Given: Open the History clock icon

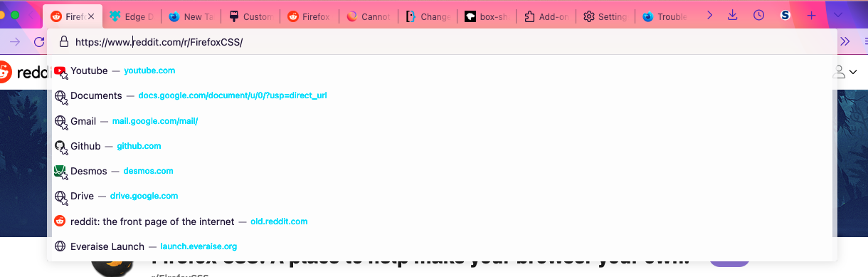Looking at the screenshot, I should coord(758,15).
